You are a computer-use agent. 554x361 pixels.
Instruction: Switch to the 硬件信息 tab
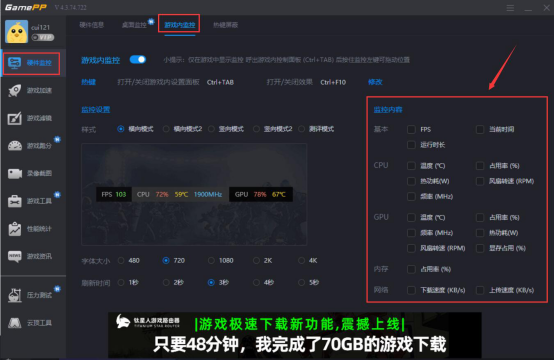[92, 25]
